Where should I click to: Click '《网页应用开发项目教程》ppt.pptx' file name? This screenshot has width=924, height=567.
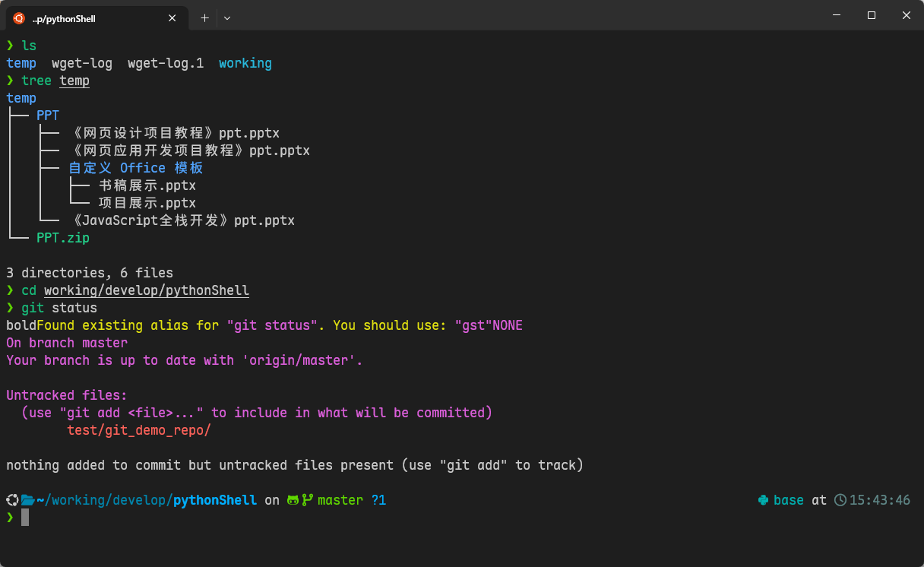[188, 150]
